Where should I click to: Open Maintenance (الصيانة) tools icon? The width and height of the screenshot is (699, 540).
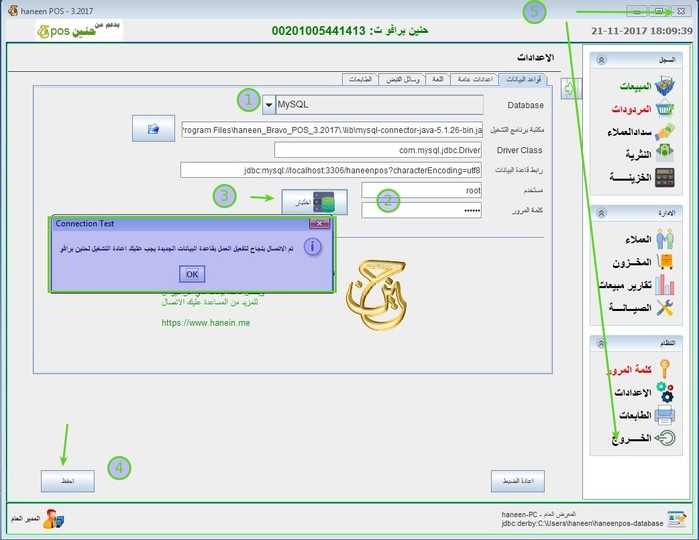pyautogui.click(x=664, y=308)
